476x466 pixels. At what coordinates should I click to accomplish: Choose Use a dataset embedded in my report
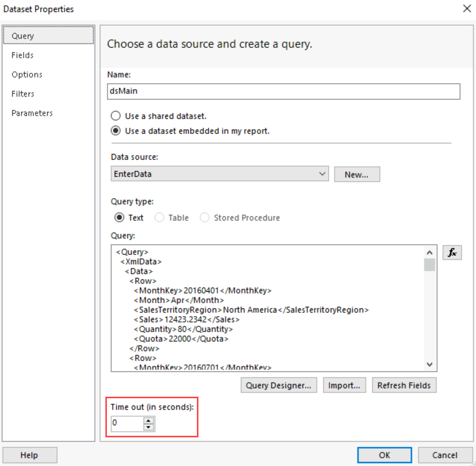coord(114,131)
